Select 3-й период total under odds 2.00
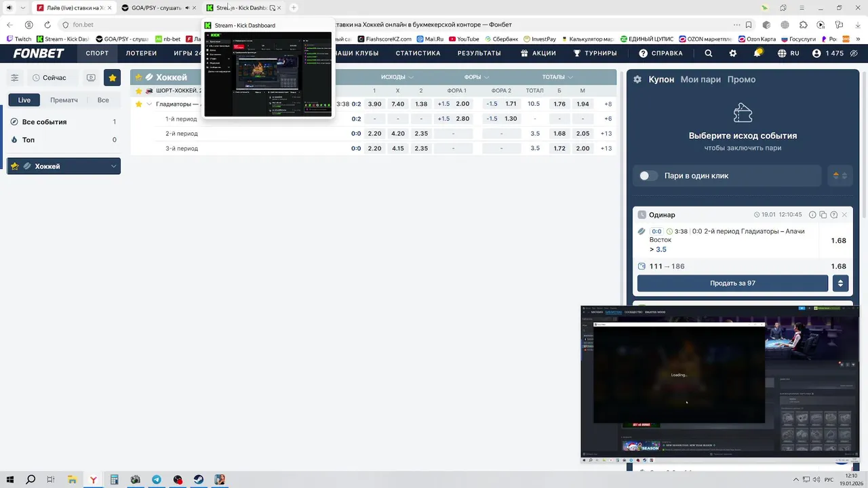Screen dimensions: 868x488 point(583,148)
